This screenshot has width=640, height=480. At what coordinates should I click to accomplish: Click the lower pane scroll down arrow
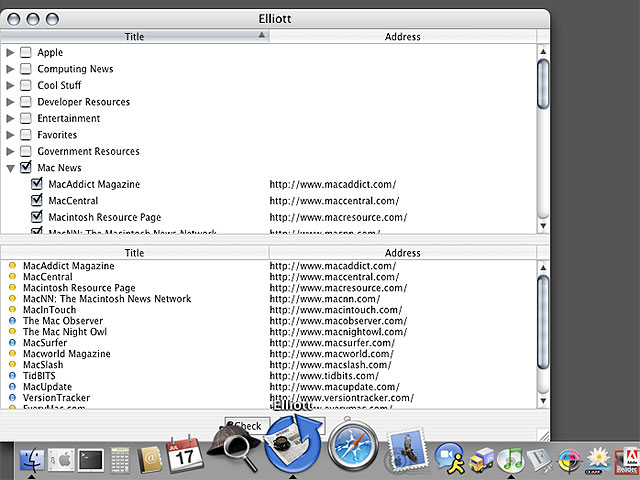(543, 400)
